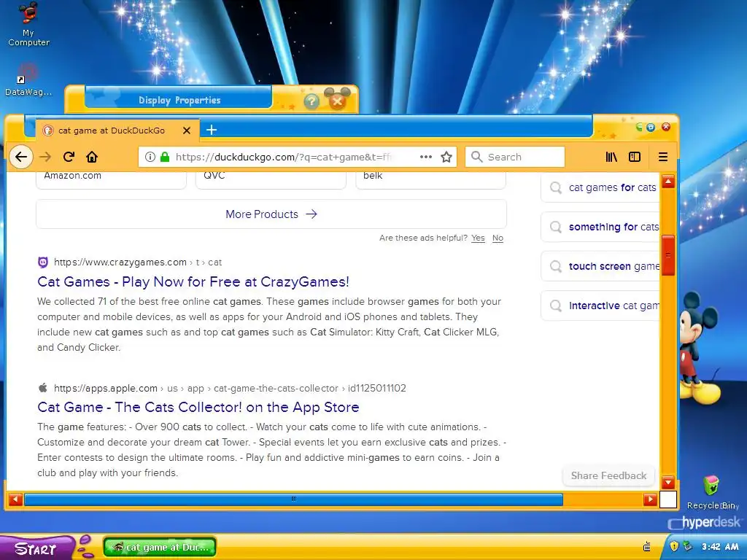Click cat game taskbar window button

point(160,547)
